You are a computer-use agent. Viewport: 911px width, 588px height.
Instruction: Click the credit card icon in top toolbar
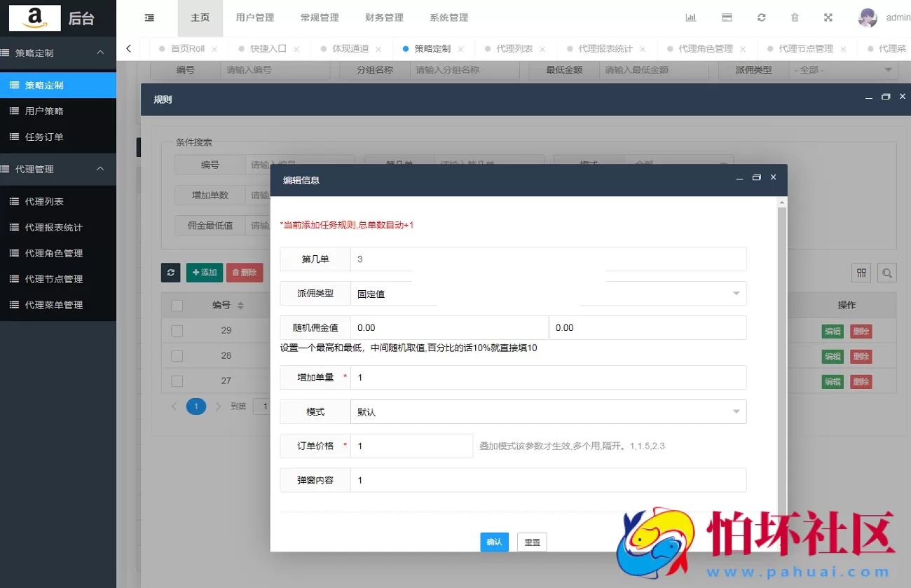coord(726,17)
